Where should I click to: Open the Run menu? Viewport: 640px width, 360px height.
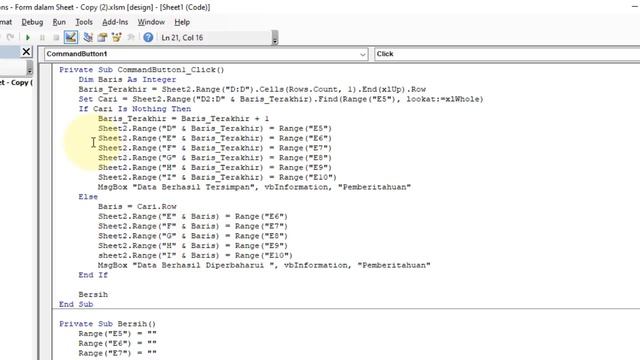[x=59, y=22]
